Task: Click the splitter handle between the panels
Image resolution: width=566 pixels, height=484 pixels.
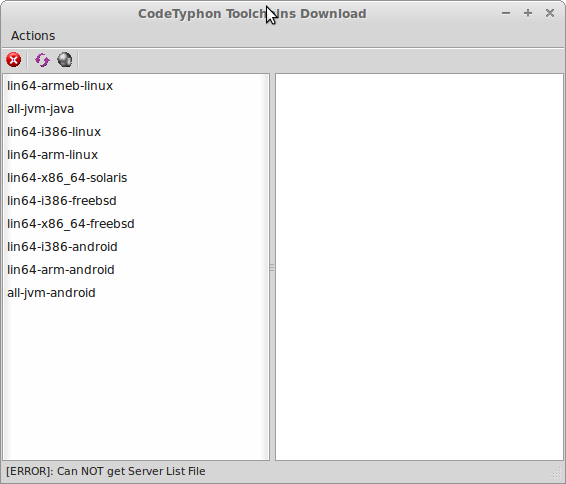Action: (272, 267)
